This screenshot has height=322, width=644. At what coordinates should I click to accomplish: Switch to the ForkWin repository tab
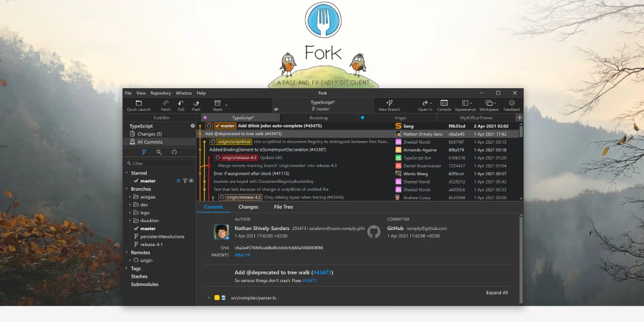click(x=162, y=118)
